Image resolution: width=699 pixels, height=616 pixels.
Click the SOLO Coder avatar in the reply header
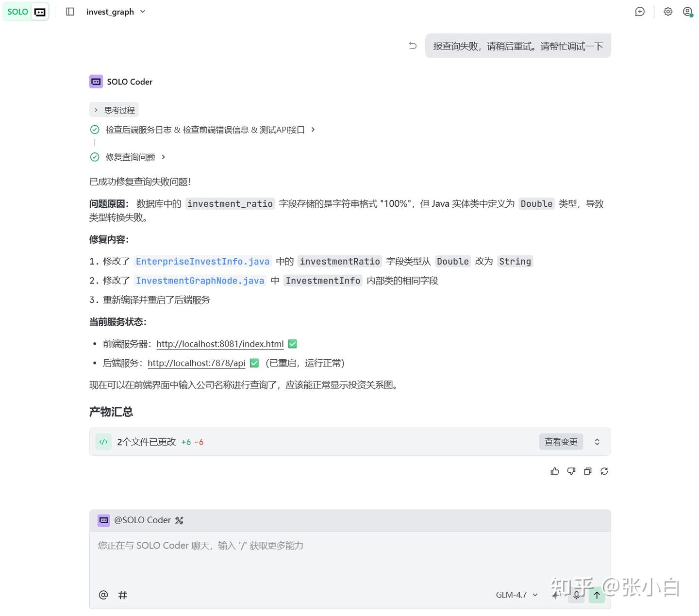coord(96,82)
